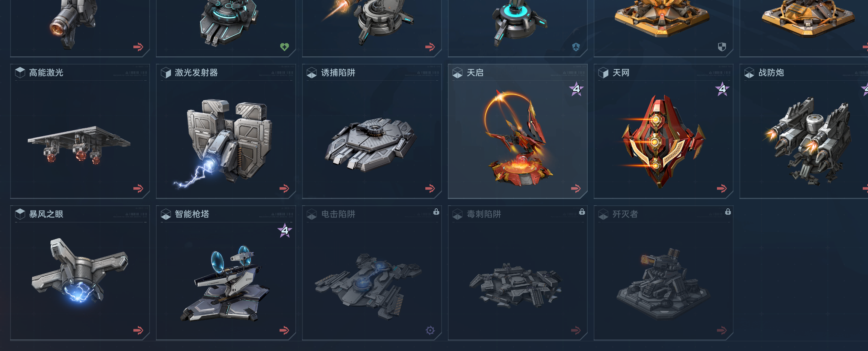868x351 pixels.
Task: Click the red arrow on 高能激光 card
Action: (138, 188)
